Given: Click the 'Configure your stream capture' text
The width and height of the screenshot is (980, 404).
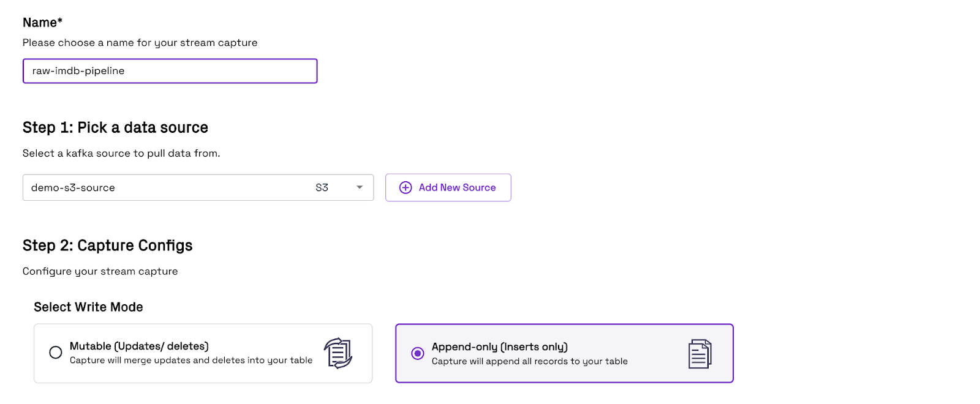Looking at the screenshot, I should 100,272.
